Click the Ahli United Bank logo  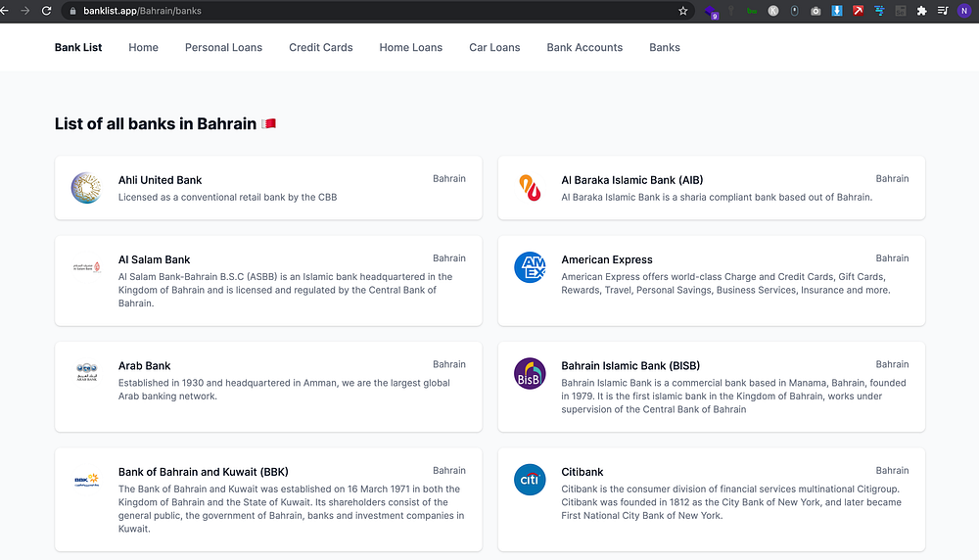(86, 188)
